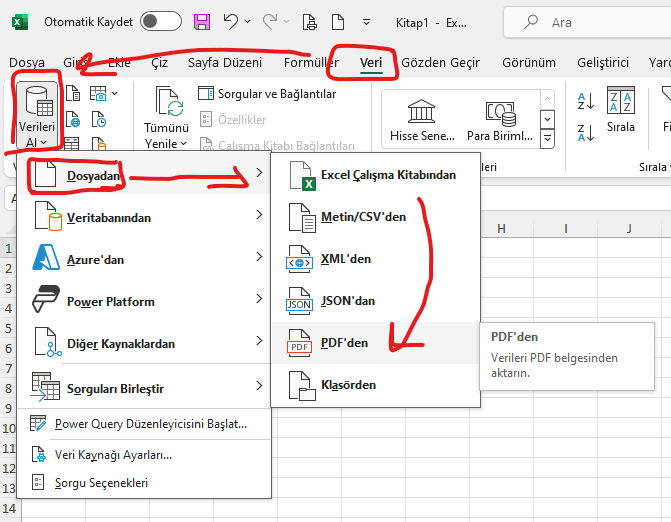Open the Geliştirici tab
This screenshot has height=522, width=671.
[603, 62]
